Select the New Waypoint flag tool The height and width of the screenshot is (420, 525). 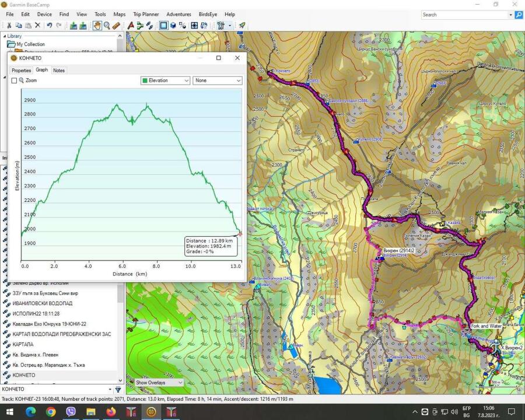point(131,26)
